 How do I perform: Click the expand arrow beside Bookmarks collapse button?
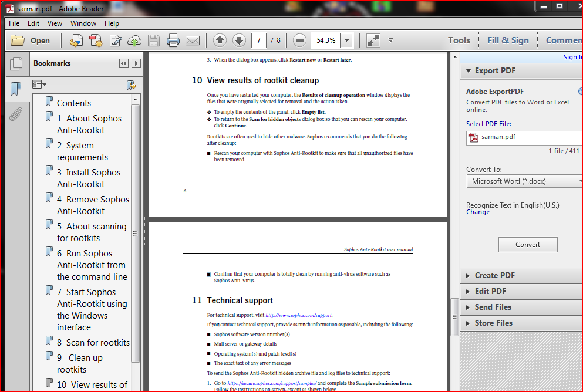(136, 63)
